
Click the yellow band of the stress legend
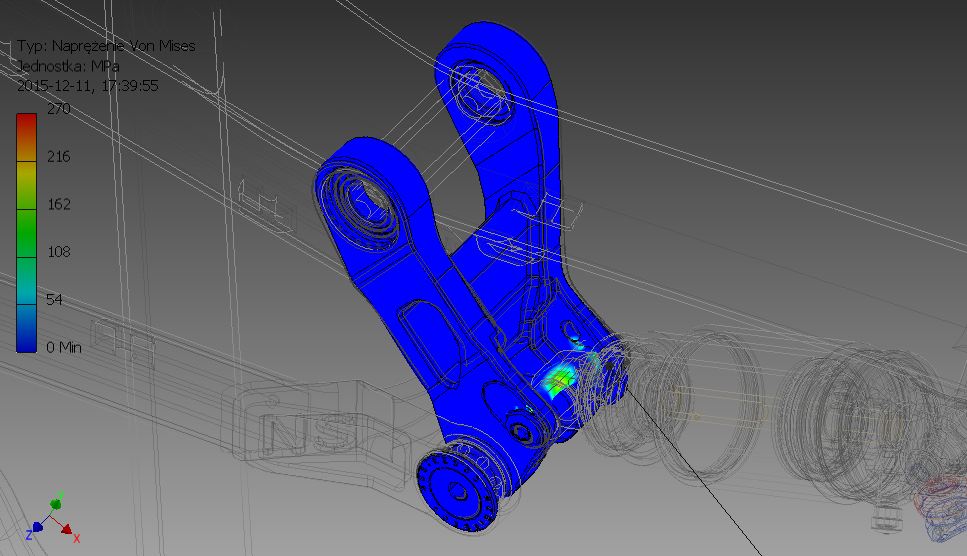pyautogui.click(x=26, y=186)
